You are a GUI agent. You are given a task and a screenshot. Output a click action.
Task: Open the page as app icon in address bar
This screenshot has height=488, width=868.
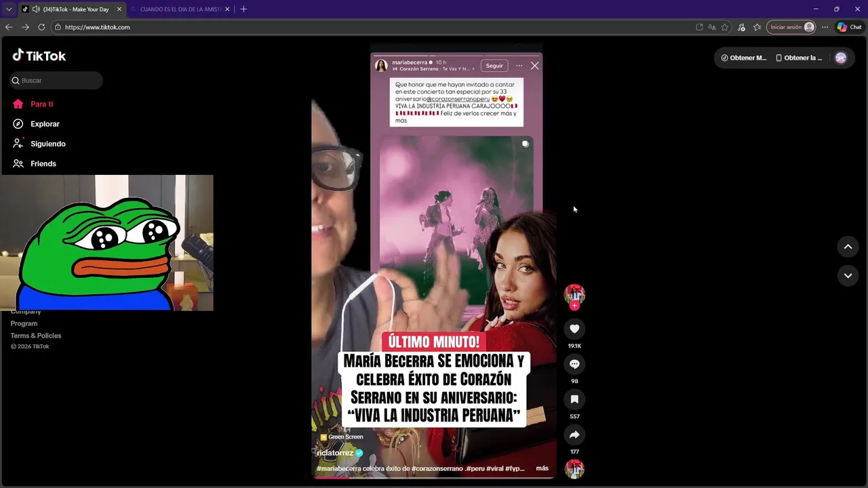click(x=699, y=27)
